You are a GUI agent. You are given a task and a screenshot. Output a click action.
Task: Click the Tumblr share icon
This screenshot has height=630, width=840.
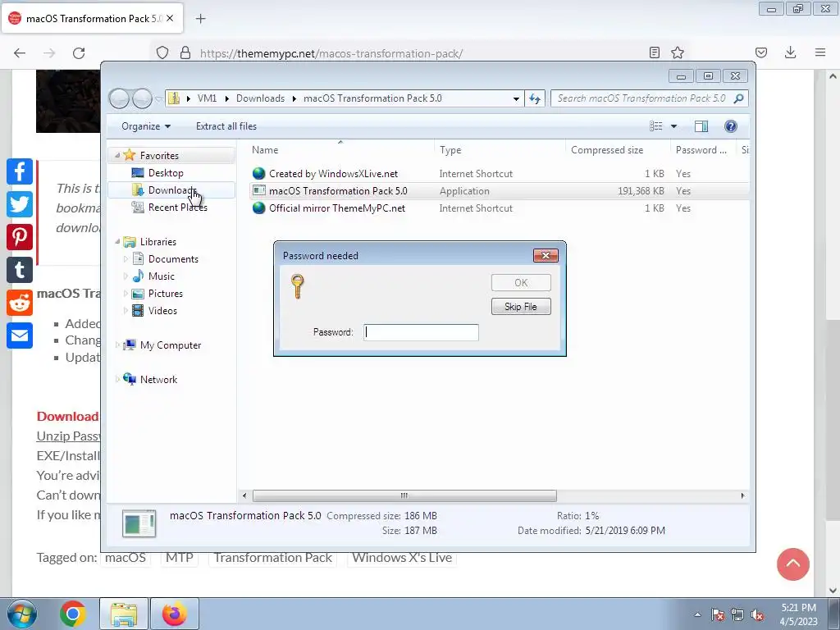(20, 270)
